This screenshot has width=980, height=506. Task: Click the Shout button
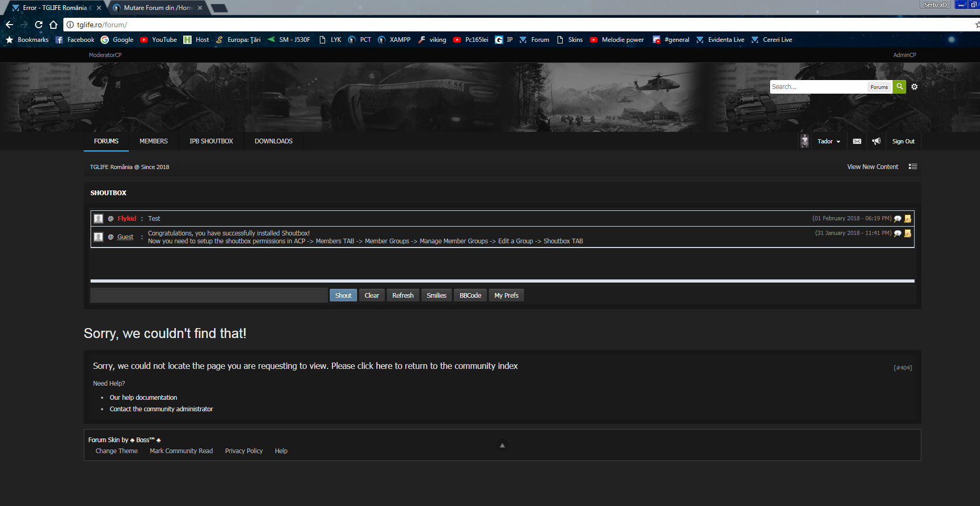pyautogui.click(x=343, y=295)
